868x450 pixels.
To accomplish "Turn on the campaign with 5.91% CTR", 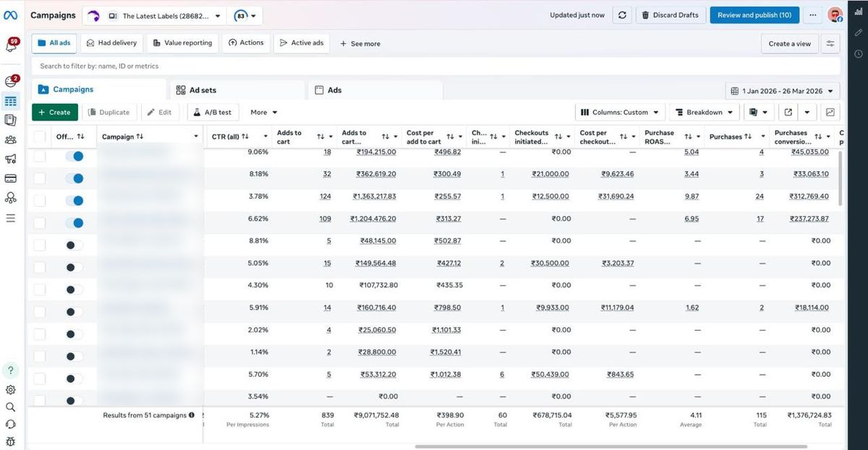I will coord(75,312).
